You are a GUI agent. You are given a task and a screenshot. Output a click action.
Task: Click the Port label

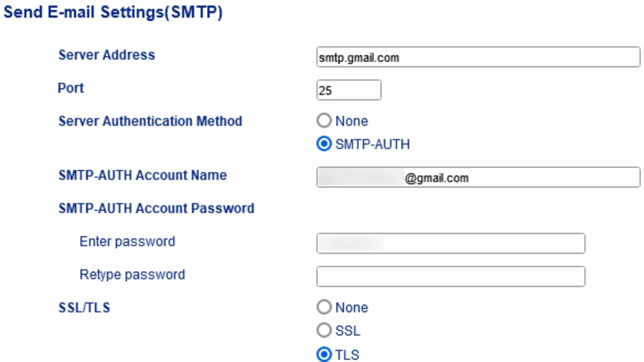[71, 88]
